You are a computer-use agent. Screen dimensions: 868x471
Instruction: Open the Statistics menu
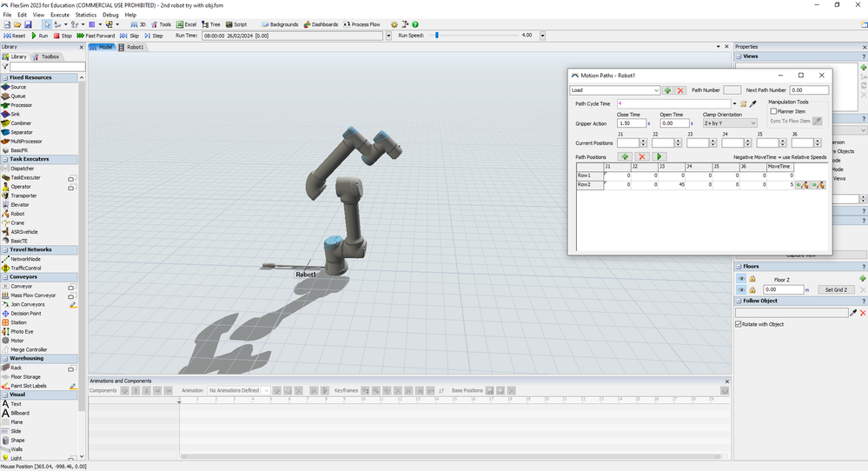[86, 15]
